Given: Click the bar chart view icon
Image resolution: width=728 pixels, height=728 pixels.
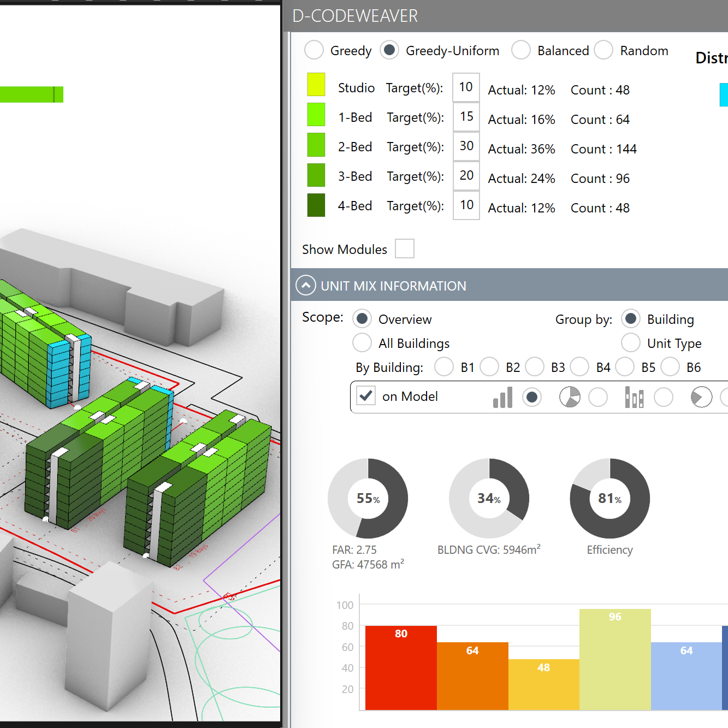Looking at the screenshot, I should [x=502, y=398].
